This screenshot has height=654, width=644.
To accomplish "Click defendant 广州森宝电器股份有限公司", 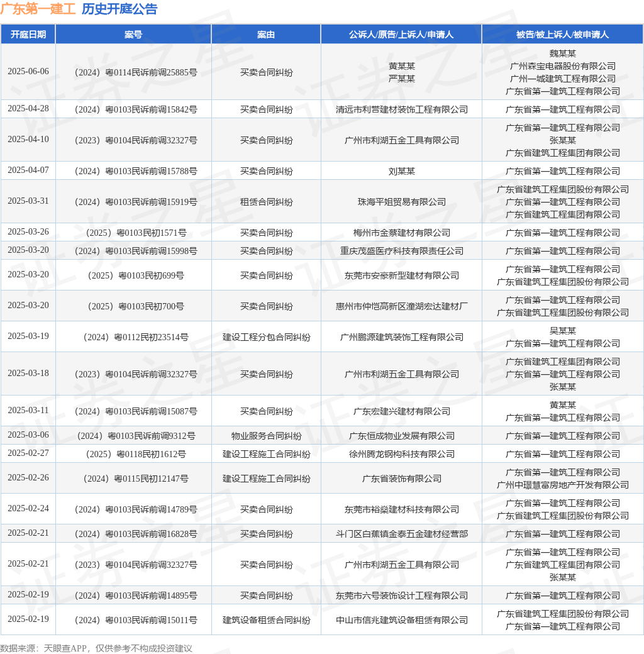I will [x=562, y=66].
